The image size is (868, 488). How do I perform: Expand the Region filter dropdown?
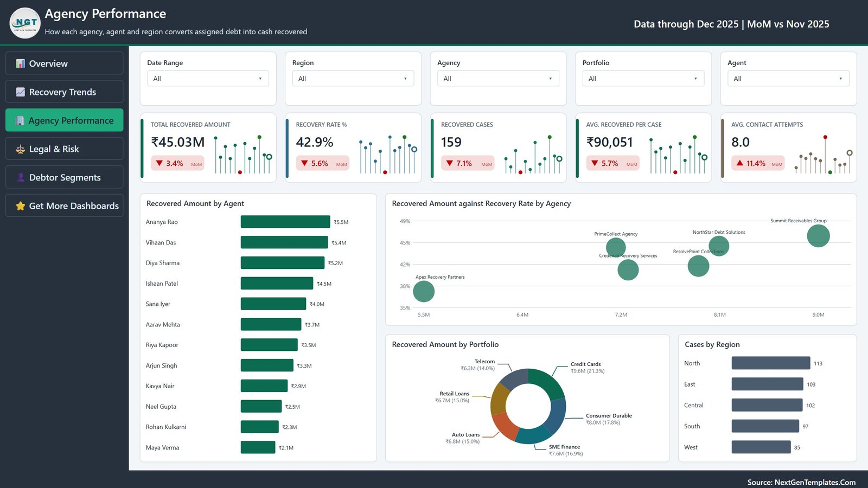(353, 79)
